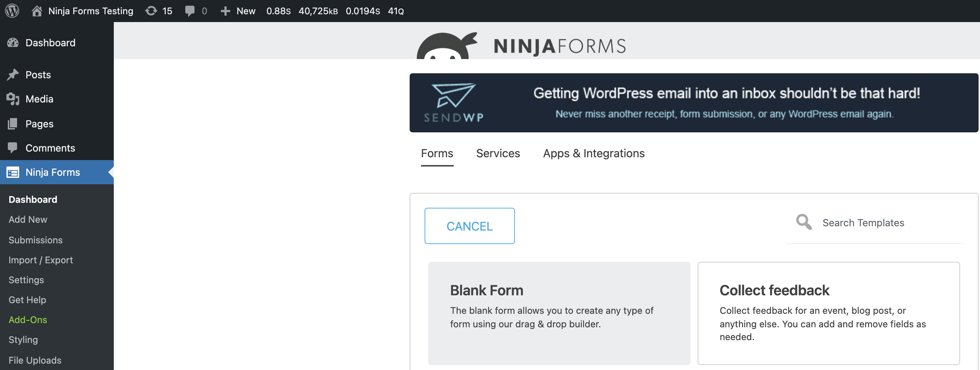Open Media via its sidebar icon

12,99
